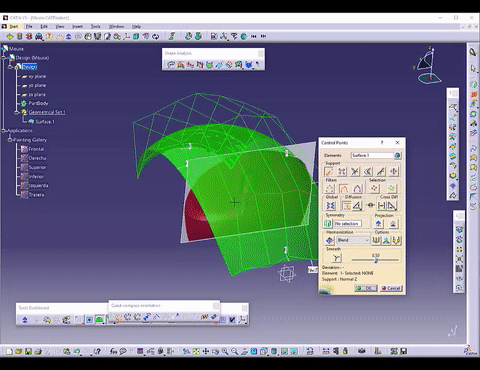
Task: Toggle the second Filters option (mesh only)
Action: tap(344, 188)
